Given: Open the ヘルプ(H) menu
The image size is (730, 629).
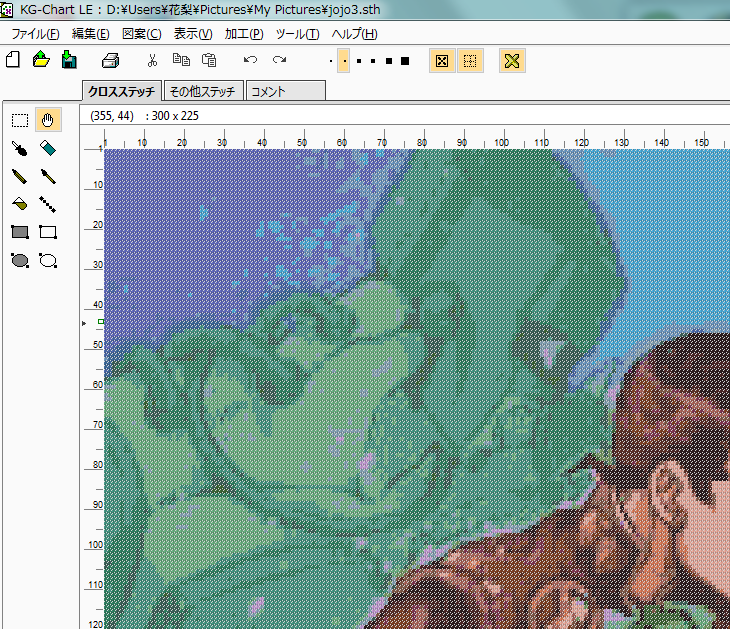Looking at the screenshot, I should coord(354,34).
